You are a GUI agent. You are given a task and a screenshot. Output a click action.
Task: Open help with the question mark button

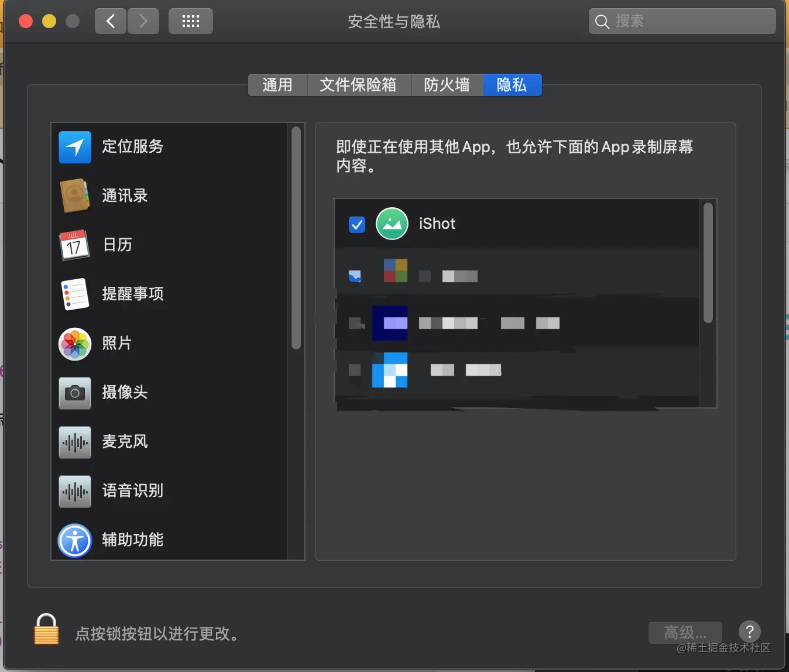tap(750, 632)
